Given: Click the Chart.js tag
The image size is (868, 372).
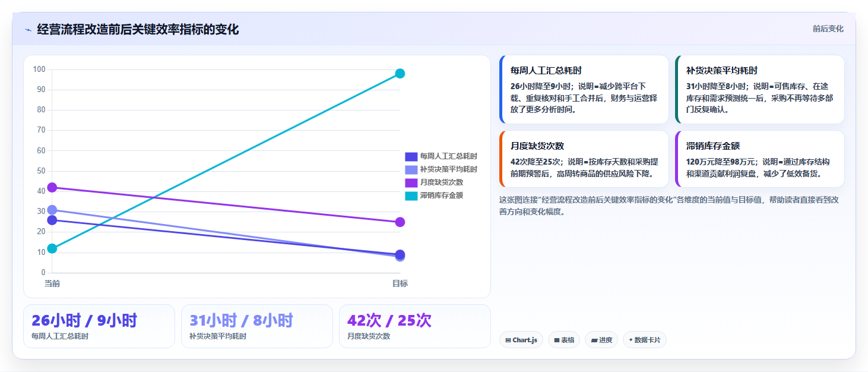Looking at the screenshot, I should tap(521, 340).
